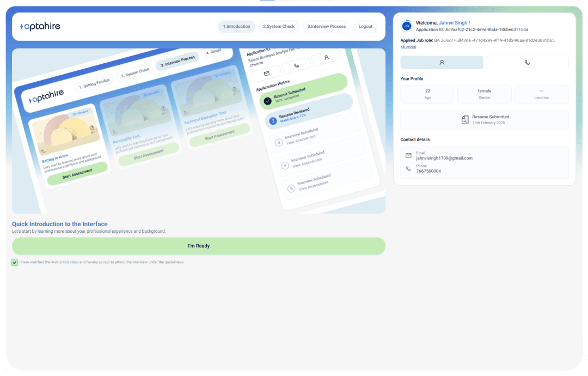Click the Age profile field
Screen dimensions: 588x376
coord(427,94)
